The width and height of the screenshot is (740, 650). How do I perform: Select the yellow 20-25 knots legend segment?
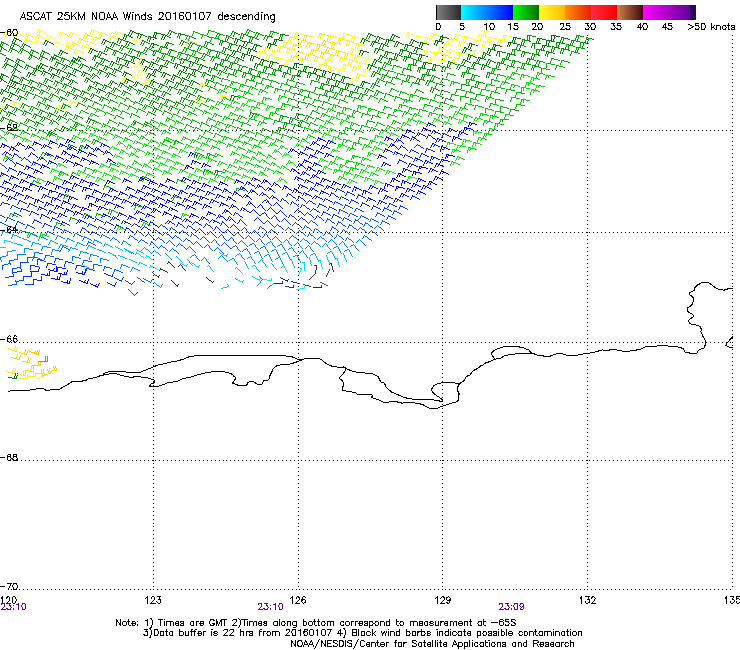pyautogui.click(x=552, y=12)
